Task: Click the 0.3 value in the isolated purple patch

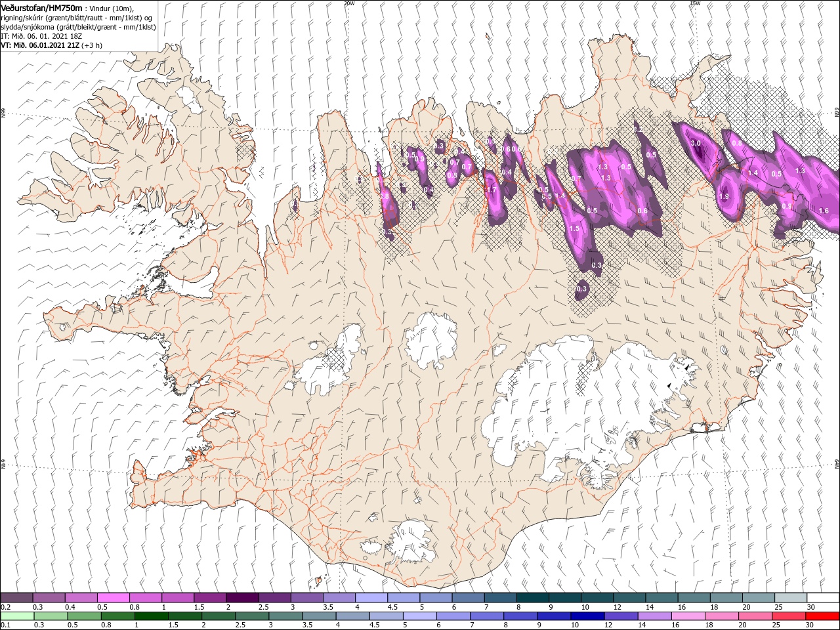Action: tap(581, 289)
